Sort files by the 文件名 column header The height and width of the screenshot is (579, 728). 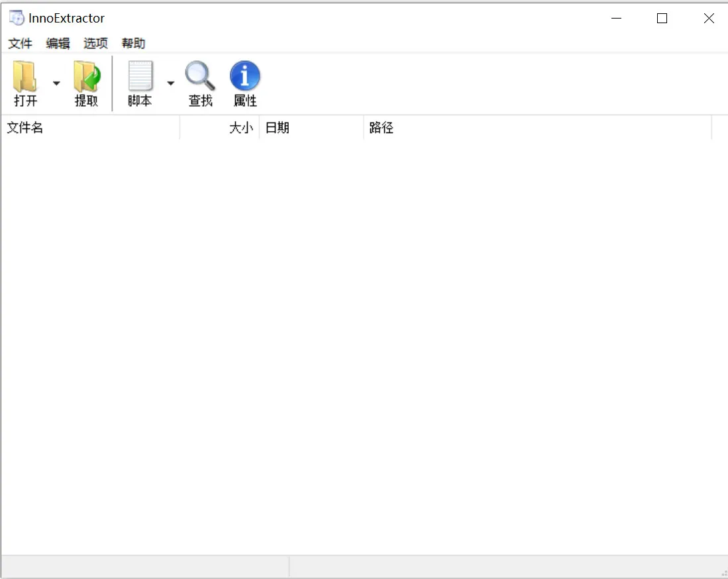(x=25, y=127)
